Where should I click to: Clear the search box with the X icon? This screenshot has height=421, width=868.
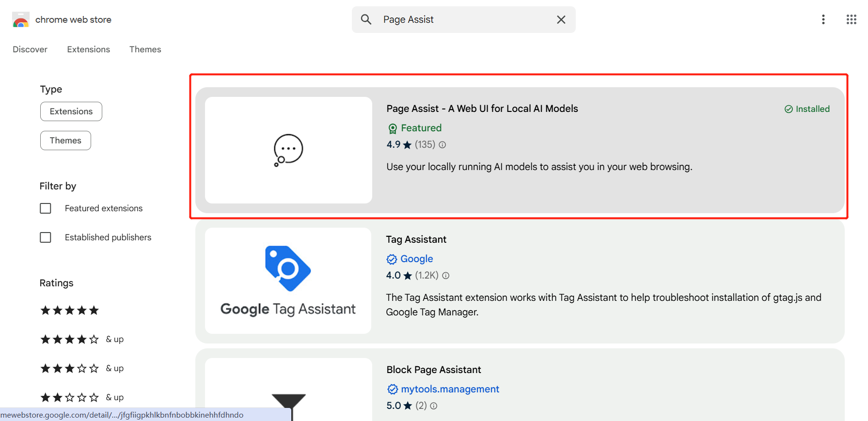(561, 19)
